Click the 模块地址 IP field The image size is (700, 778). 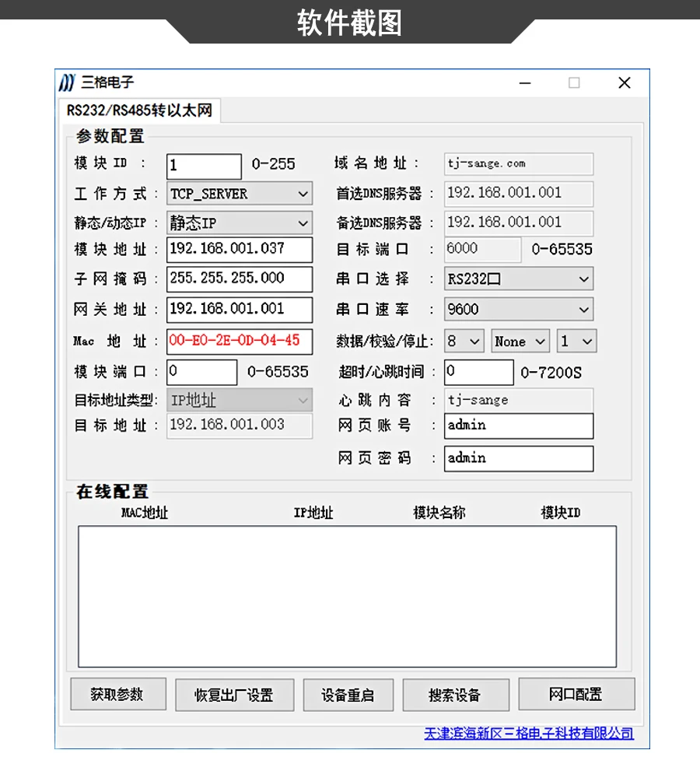(x=240, y=250)
